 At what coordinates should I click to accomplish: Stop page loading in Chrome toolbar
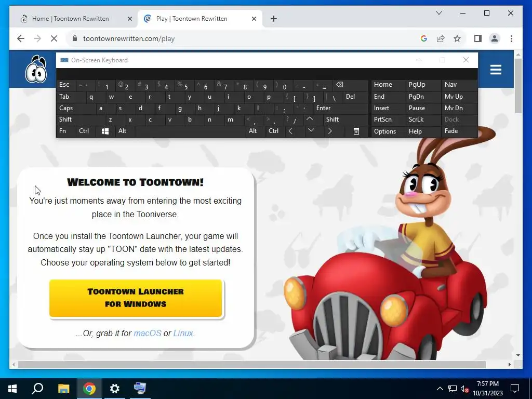54,38
